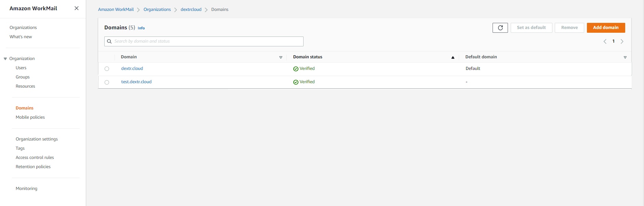Sort by Domain status column arrow
Image resolution: width=644 pixels, height=206 pixels.
pos(453,57)
